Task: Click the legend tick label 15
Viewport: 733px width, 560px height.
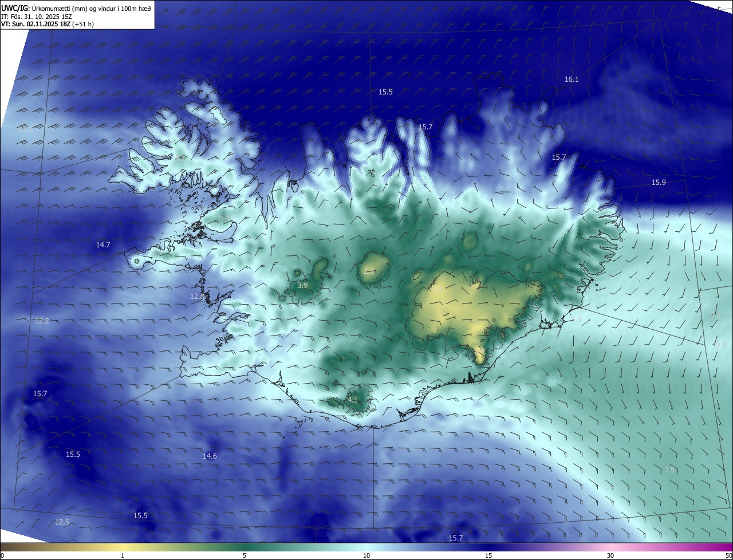Action: click(x=488, y=555)
